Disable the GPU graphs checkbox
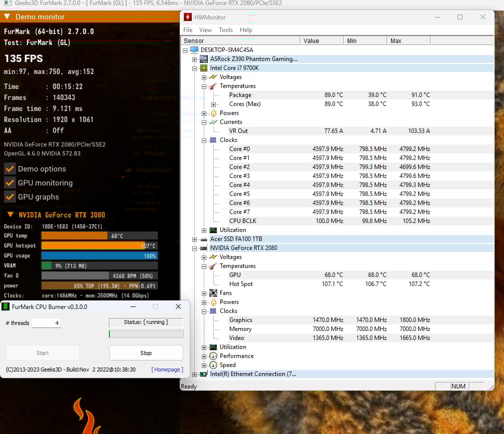Screen dimensions: 504x434 pyautogui.click(x=9, y=197)
